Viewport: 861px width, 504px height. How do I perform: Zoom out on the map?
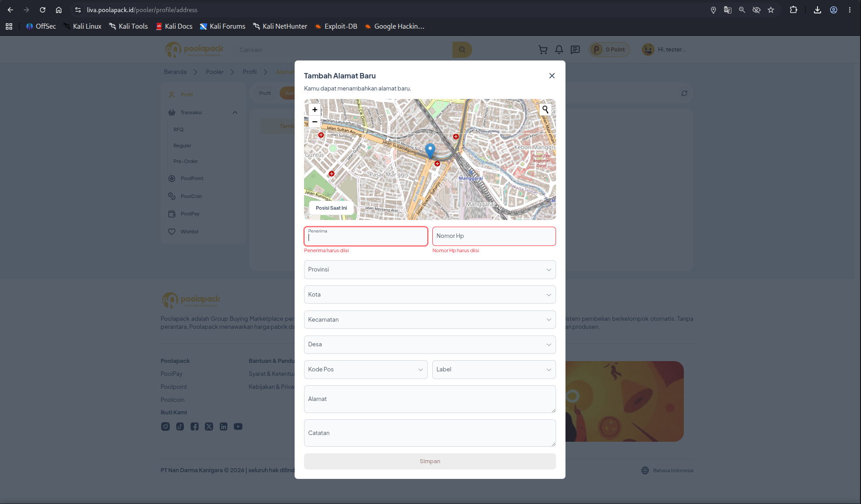point(315,122)
